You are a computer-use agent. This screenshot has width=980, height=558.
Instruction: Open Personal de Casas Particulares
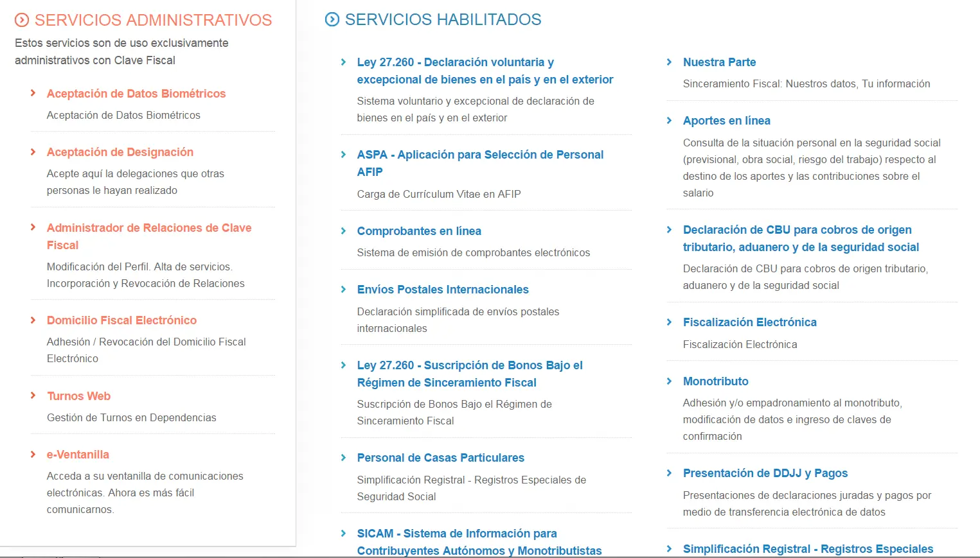tap(441, 458)
